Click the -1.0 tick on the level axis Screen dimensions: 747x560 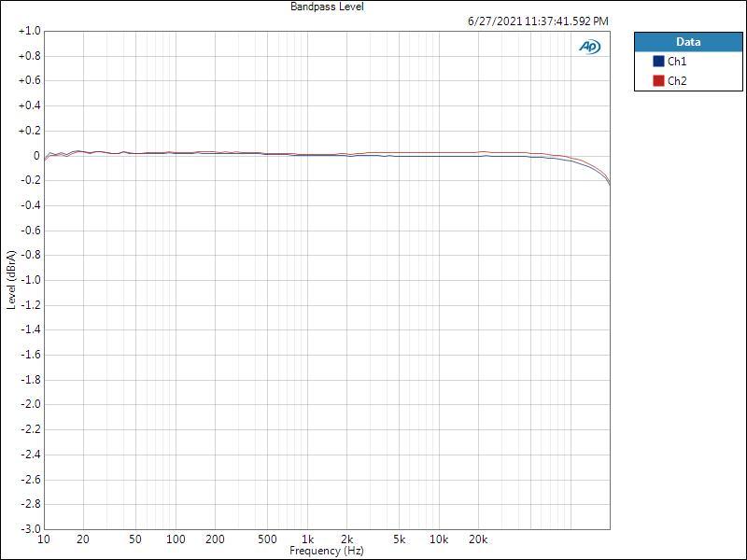point(29,280)
